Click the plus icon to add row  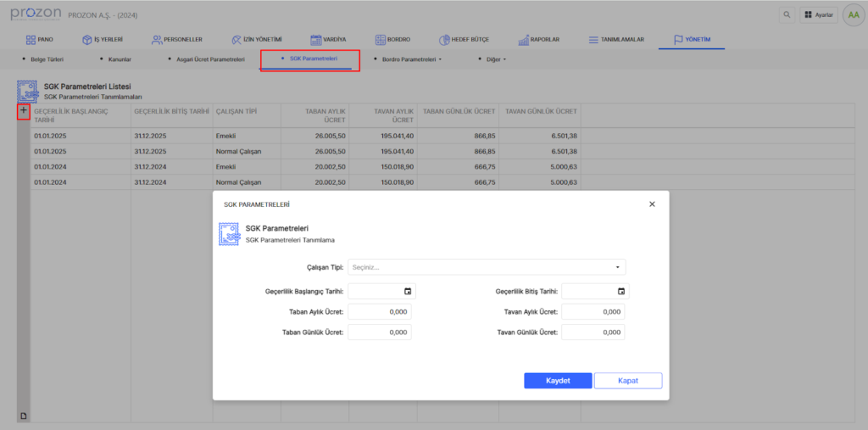tap(24, 111)
